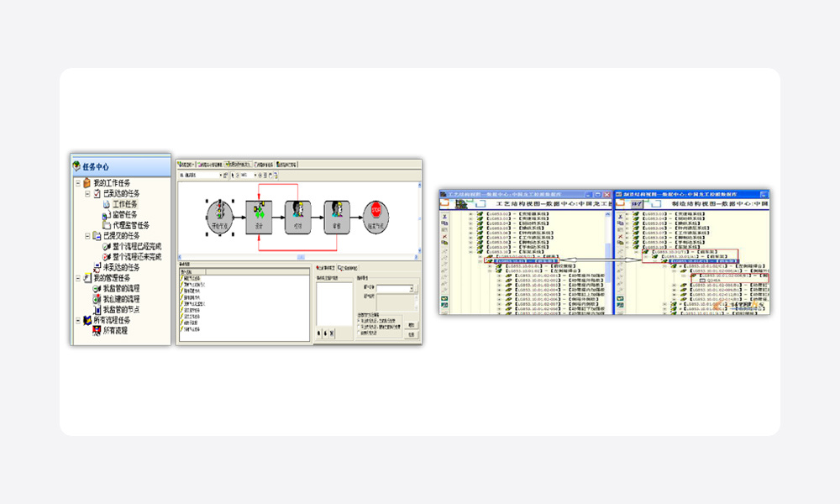
Task: Select the 设计 workflow node
Action: click(259, 217)
